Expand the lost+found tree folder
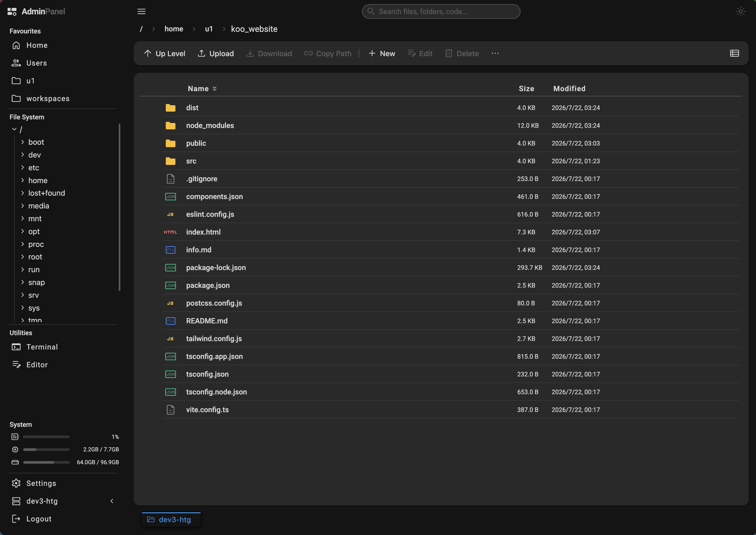756x535 pixels. point(22,193)
